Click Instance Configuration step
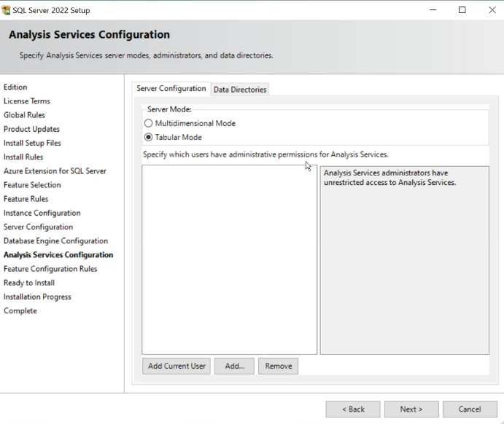 42,213
